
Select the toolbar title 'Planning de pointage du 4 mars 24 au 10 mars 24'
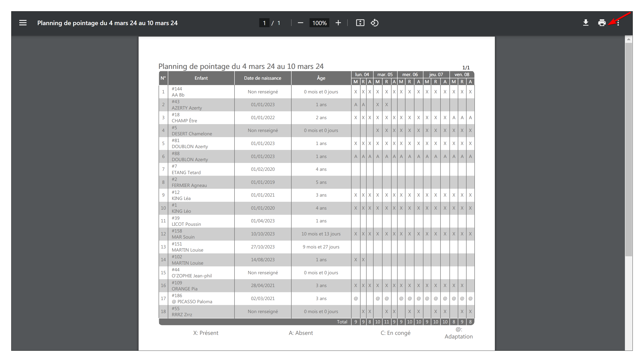coord(108,23)
